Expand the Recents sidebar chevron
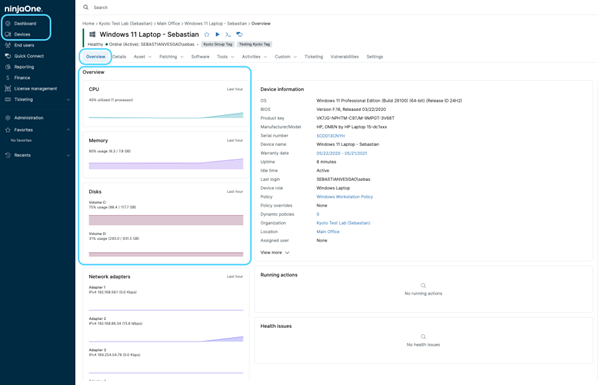Viewport: 598px width, 385px height. pyautogui.click(x=68, y=155)
